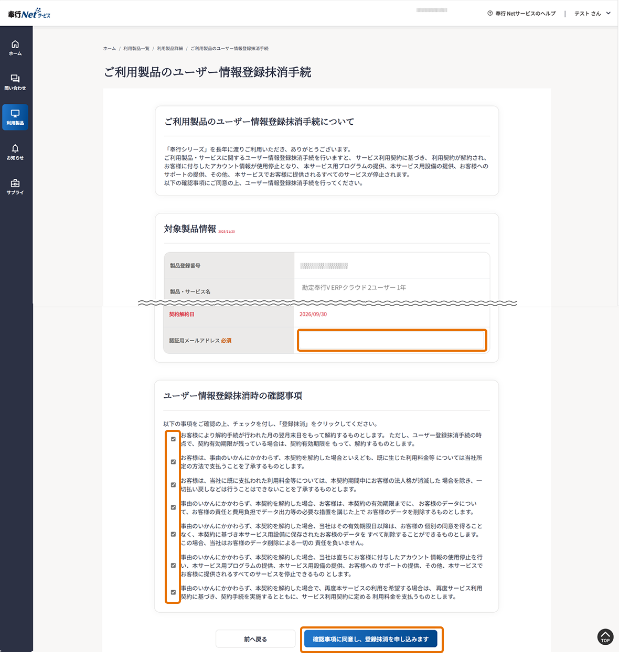The height and width of the screenshot is (672, 619).
Task: Open the ホーム sidebar icon
Action: click(15, 48)
